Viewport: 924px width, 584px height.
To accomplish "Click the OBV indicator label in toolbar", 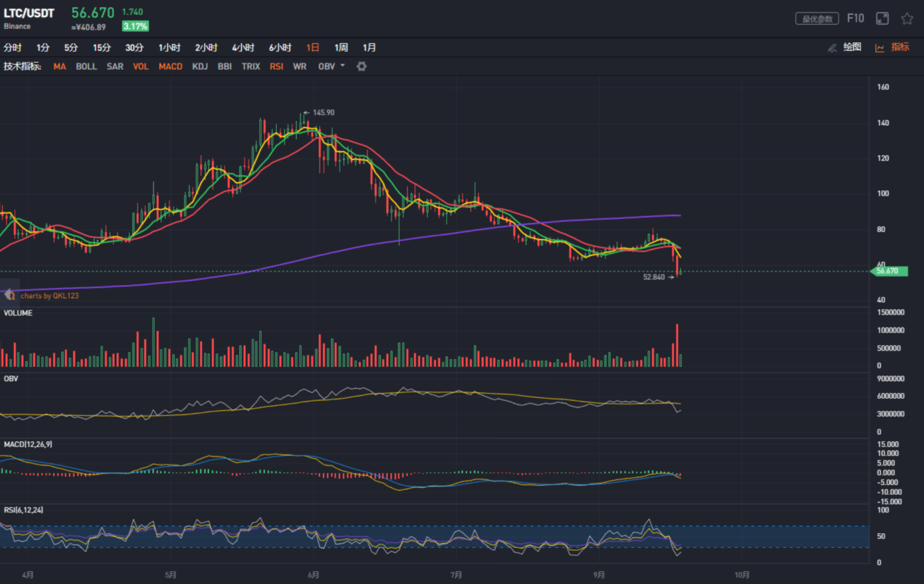I will click(x=326, y=66).
